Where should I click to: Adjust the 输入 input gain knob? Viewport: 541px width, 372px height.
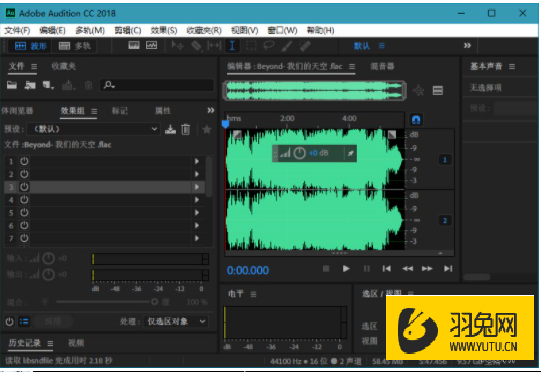(49, 258)
